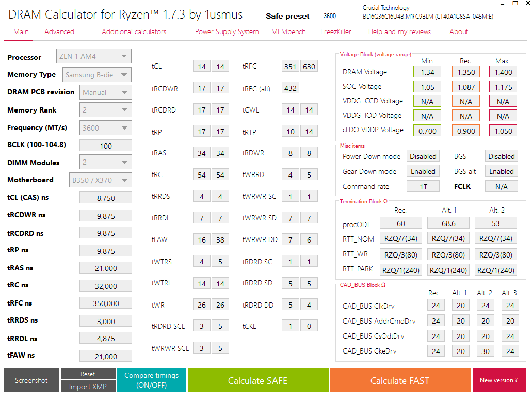Viewport: 532px width, 401px height.
Task: Click the Reset button
Action: [88, 374]
